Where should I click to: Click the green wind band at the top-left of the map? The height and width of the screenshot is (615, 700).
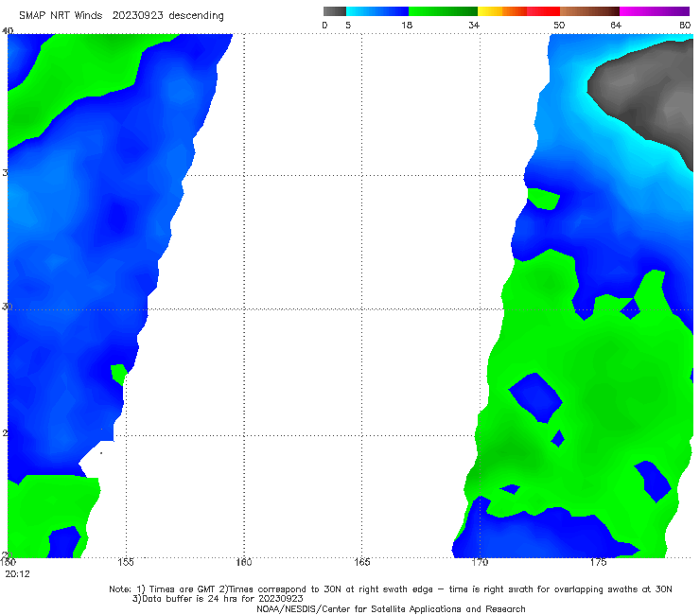tap(76, 76)
